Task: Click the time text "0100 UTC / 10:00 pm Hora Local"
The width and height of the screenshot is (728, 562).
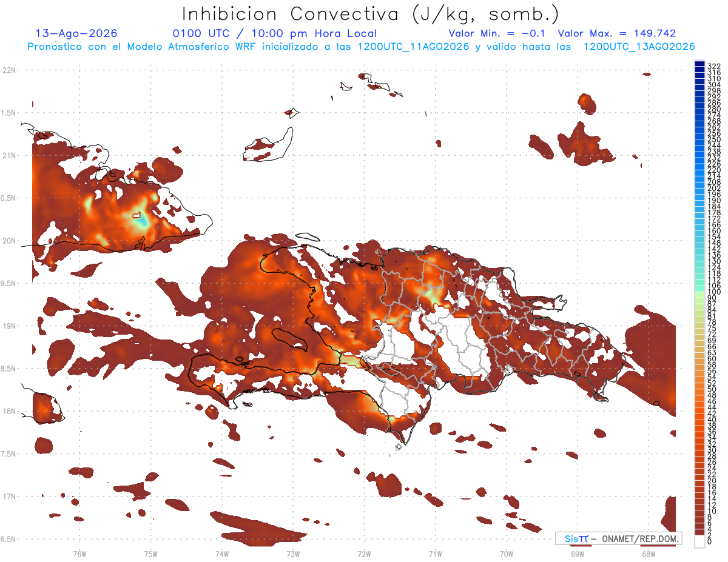Action: coord(275,34)
